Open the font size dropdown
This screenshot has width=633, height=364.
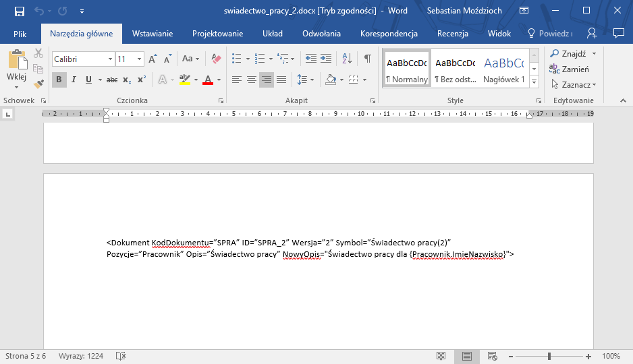tap(140, 59)
